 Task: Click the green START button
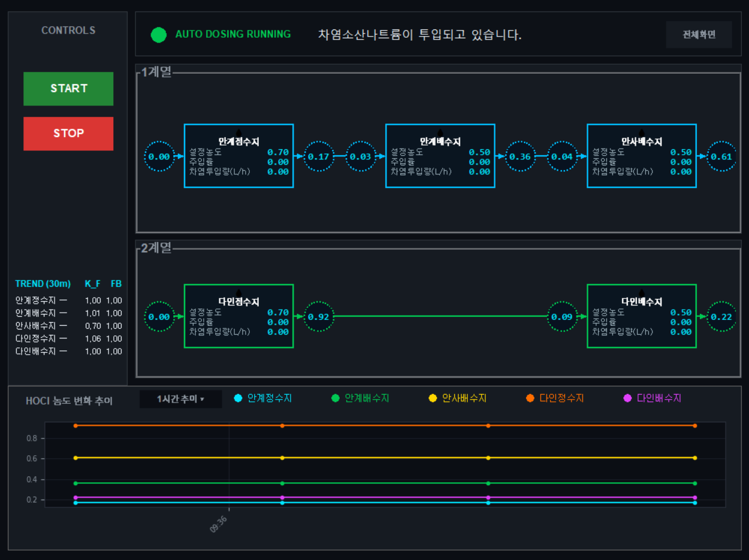point(68,89)
